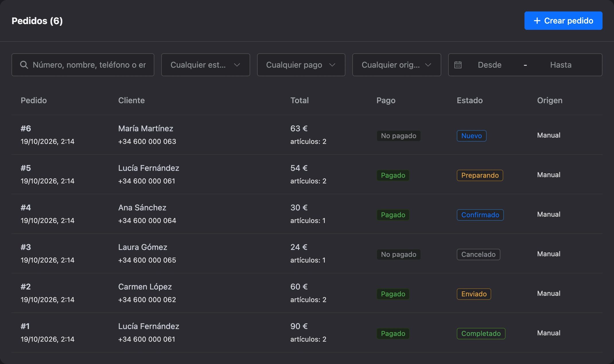This screenshot has height=364, width=614.
Task: Click the Preparando status badge
Action: [480, 175]
